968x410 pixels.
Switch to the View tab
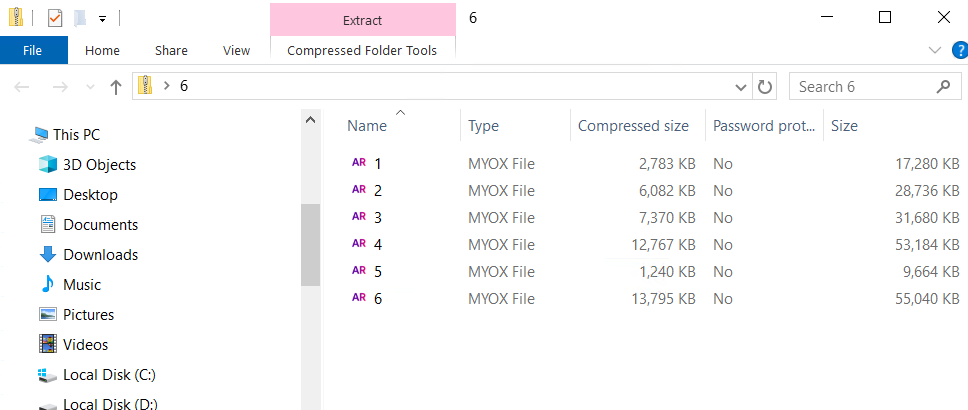point(236,50)
